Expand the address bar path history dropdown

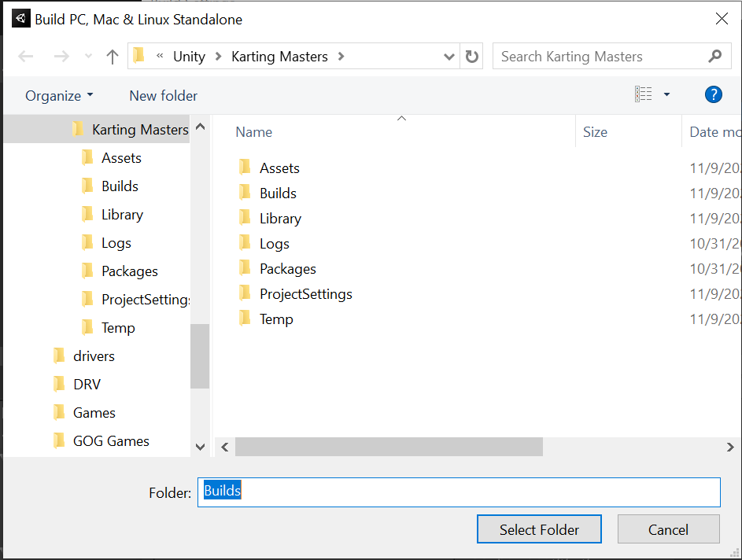(449, 57)
